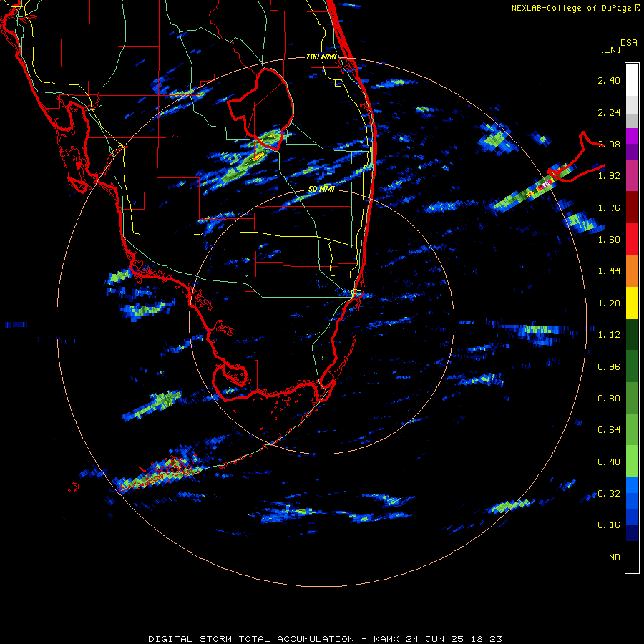Click the 0.32 legend value
The width and height of the screenshot is (644, 644).
tap(609, 494)
